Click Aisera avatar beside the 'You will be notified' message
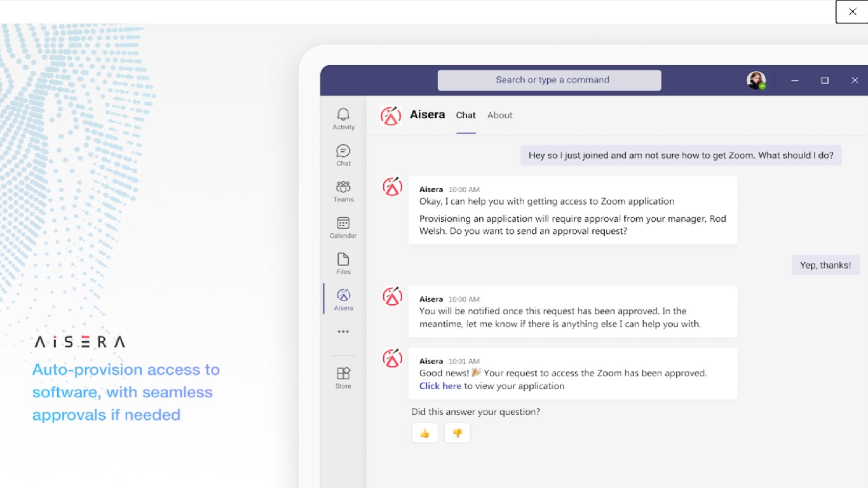 click(x=392, y=296)
